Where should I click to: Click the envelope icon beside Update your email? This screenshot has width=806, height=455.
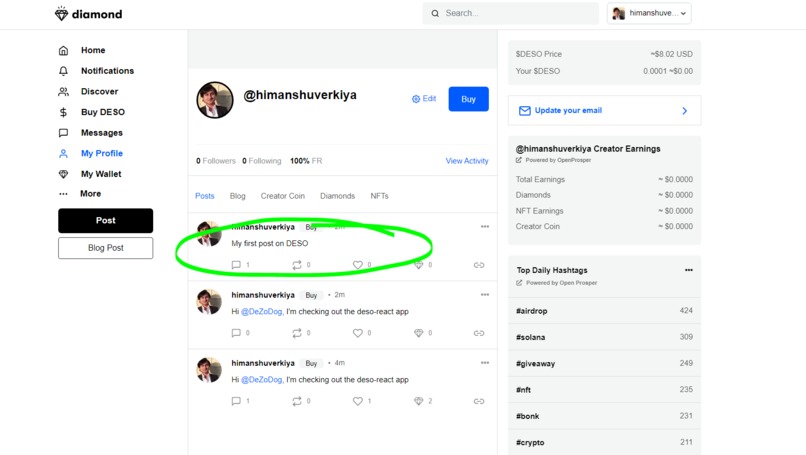coord(524,111)
